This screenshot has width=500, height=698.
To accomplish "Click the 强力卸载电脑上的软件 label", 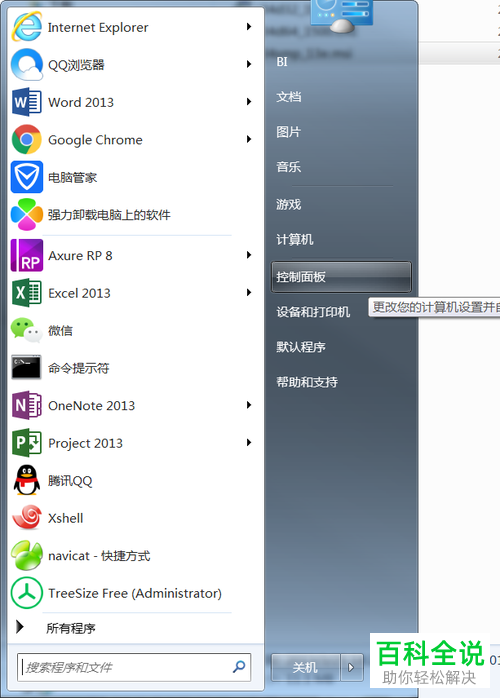I will 109,215.
